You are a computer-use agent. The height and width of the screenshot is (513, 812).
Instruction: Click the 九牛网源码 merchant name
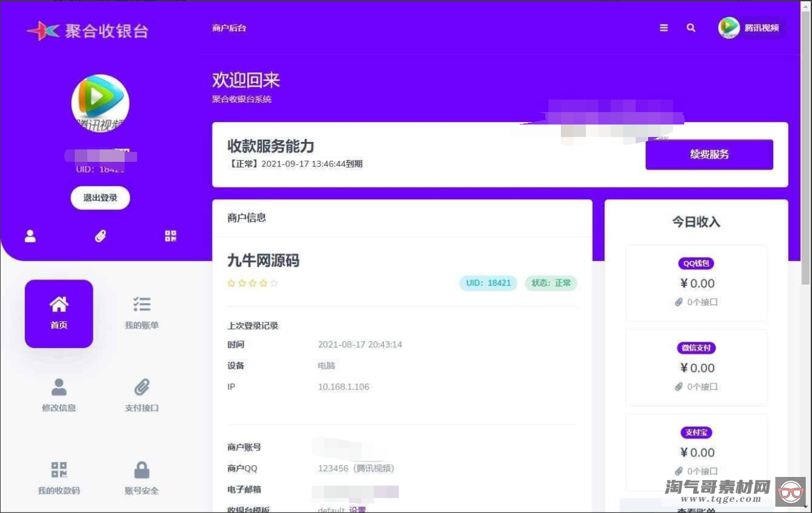click(264, 260)
